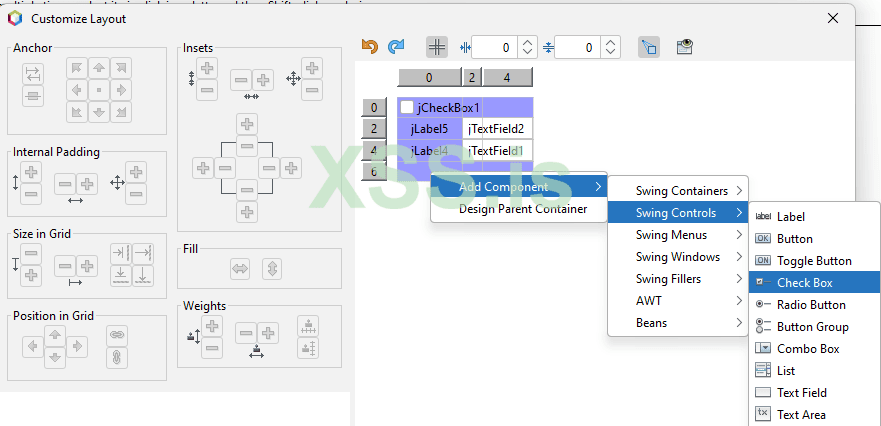Toggle vertical Fill button
Screen dimensions: 881x426
point(272,269)
